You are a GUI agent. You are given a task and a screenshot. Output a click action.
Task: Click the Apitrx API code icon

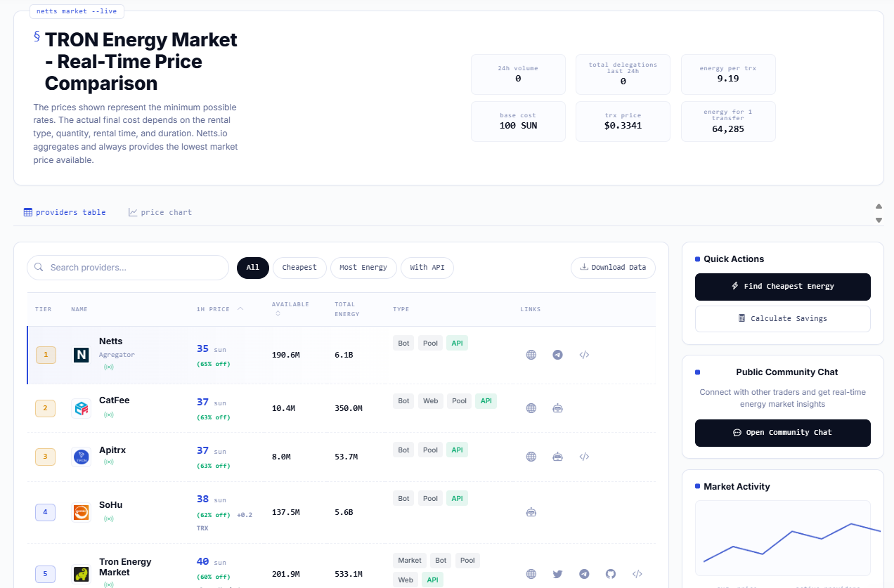click(x=584, y=457)
